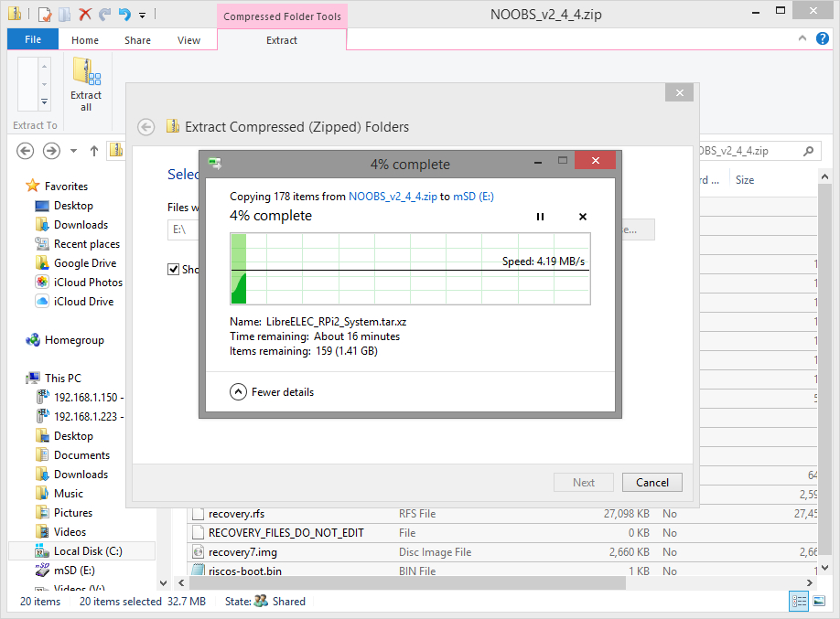Select This PC in navigation pane
The width and height of the screenshot is (840, 619).
pyautogui.click(x=62, y=378)
